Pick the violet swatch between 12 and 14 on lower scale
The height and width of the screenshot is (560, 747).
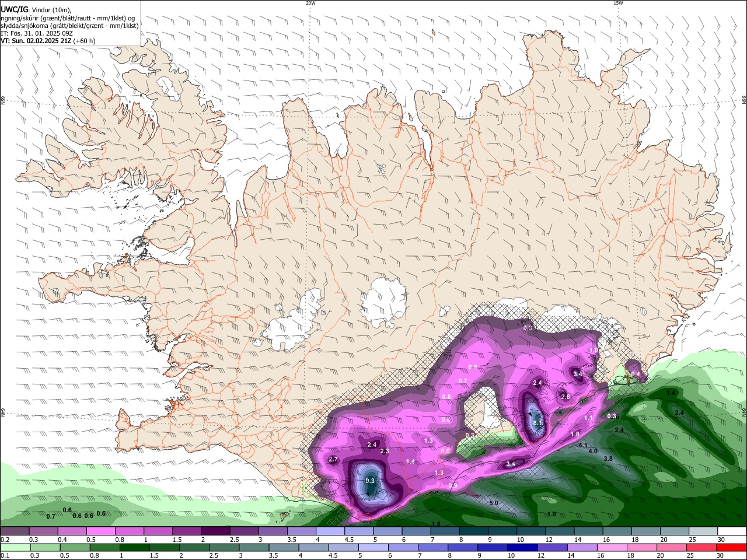[551, 547]
